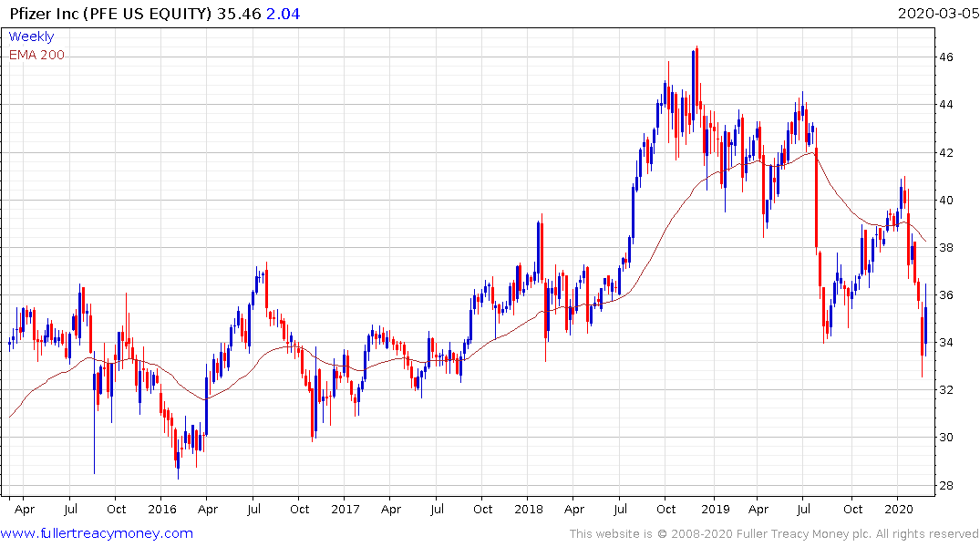Screen dimensions: 980x547
Task: Click the 42 price axis label
Action: [x=945, y=152]
